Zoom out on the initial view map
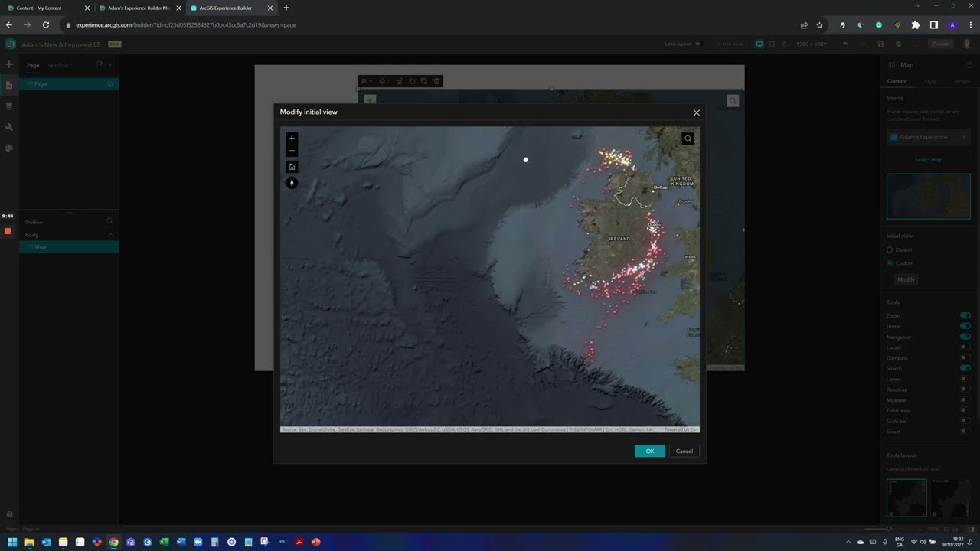Viewport: 980px width, 551px height. tap(291, 151)
